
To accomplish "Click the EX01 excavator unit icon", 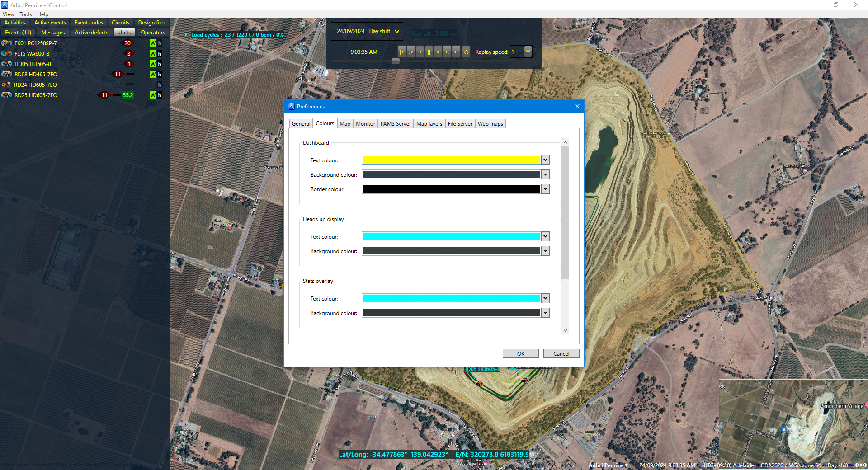I will [x=6, y=43].
